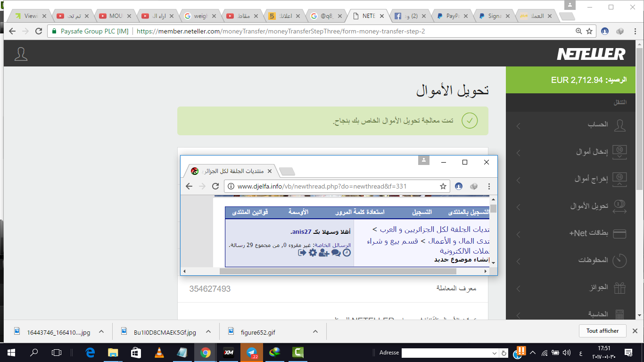Screen dimensions: 644x362
Task: Expand the الجوائز chevron
Action: (x=519, y=288)
